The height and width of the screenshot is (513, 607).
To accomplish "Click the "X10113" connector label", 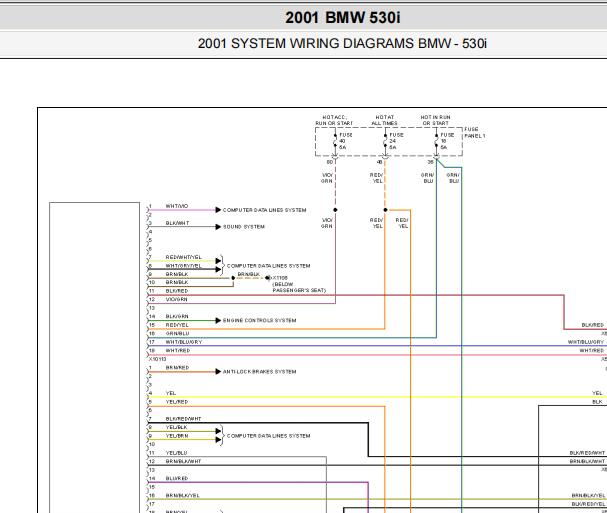I will click(x=158, y=359).
